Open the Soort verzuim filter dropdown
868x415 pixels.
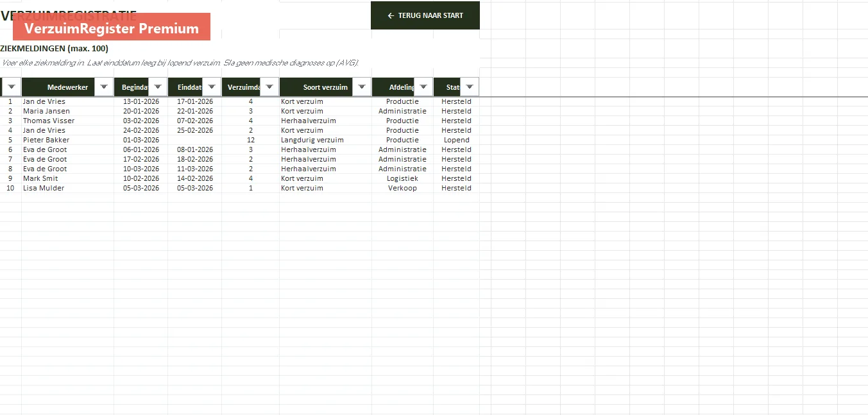click(x=362, y=87)
